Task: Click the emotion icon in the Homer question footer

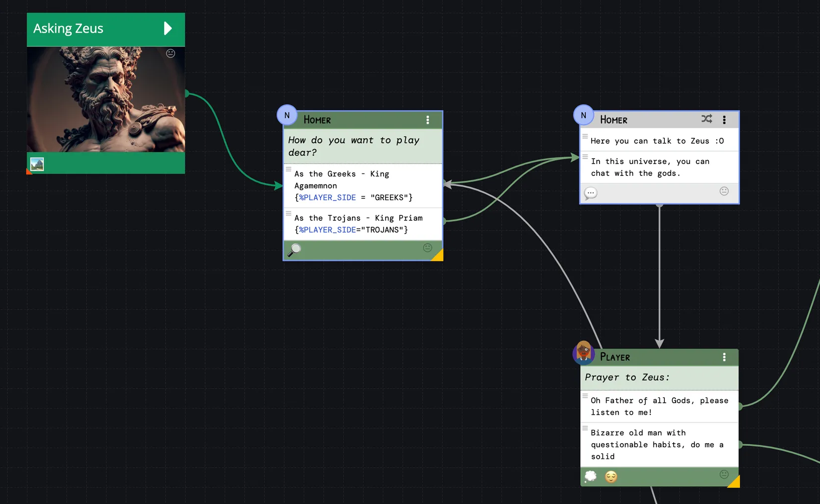Action: pos(428,248)
